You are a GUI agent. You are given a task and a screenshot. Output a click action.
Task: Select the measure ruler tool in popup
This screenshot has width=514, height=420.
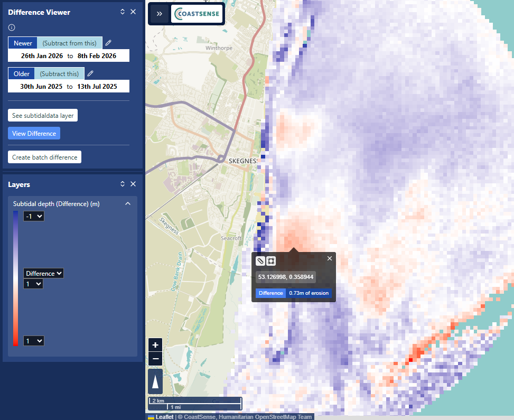[260, 261]
